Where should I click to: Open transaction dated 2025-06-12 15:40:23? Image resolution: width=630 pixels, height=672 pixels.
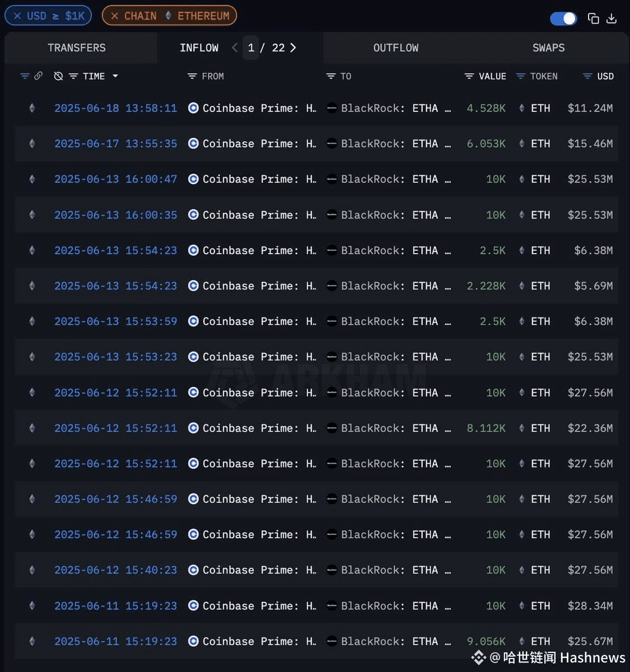tap(115, 570)
